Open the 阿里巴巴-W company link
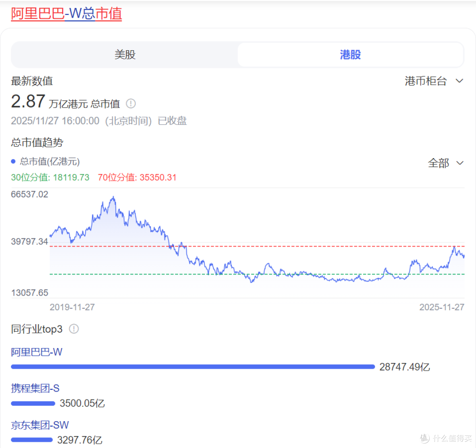Screen dimensions: 476x448 point(37,352)
